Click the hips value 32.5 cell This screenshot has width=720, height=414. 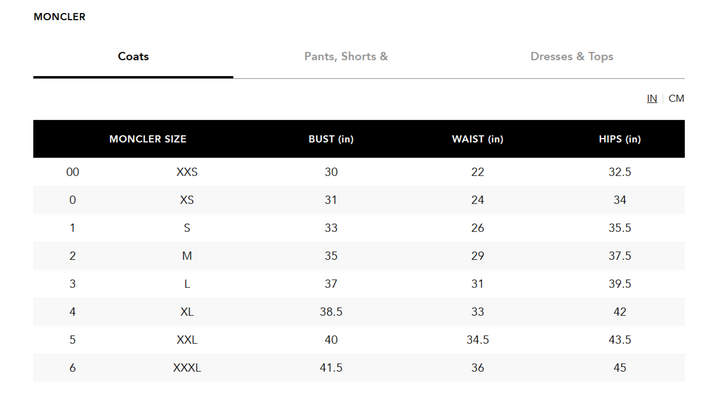point(620,172)
